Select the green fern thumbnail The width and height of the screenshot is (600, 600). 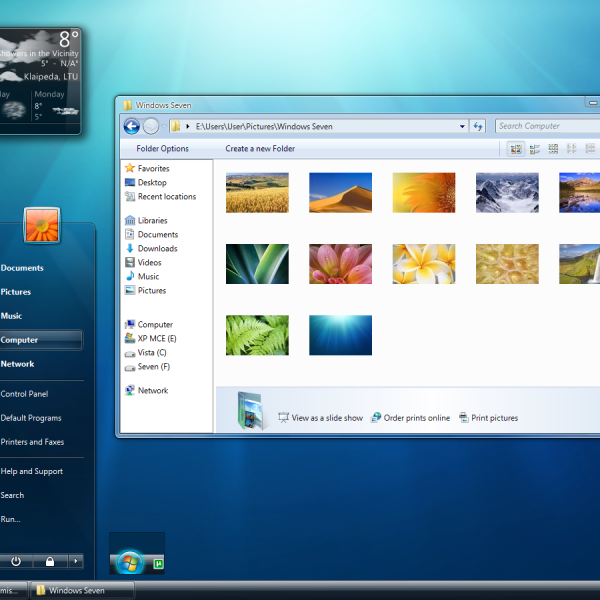257,335
